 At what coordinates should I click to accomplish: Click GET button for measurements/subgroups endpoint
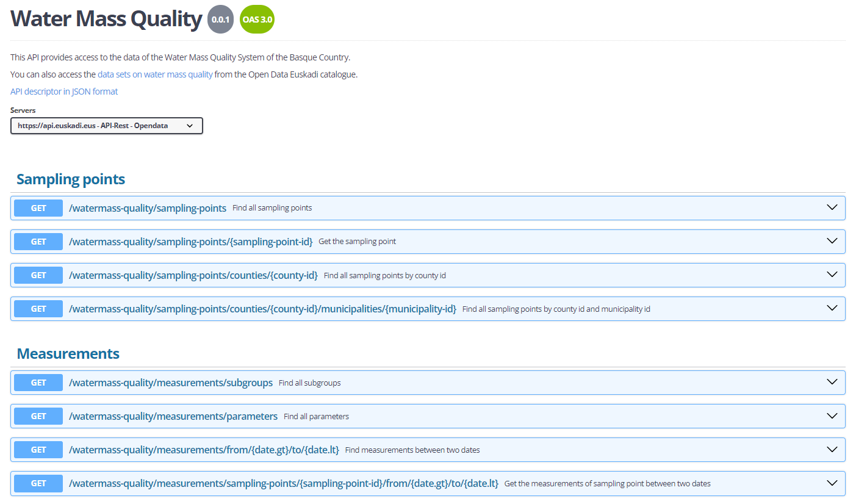(x=38, y=383)
